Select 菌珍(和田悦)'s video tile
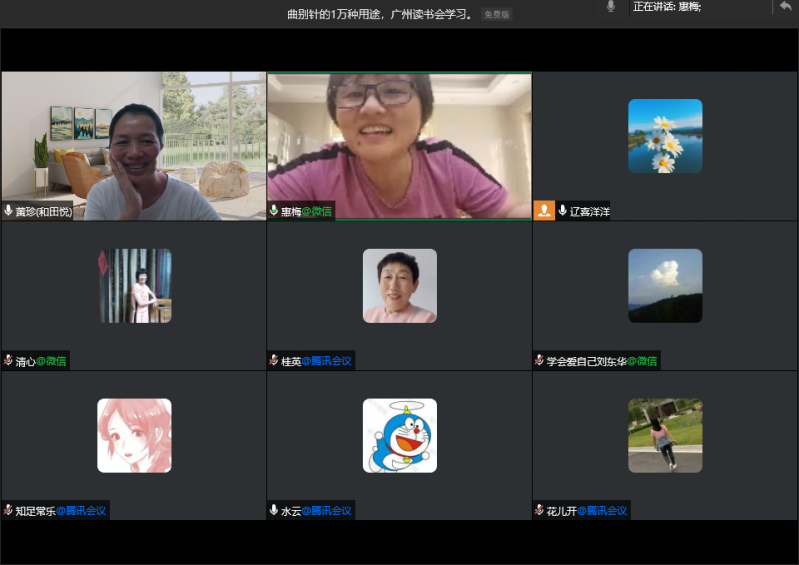The width and height of the screenshot is (799, 565). [133, 140]
